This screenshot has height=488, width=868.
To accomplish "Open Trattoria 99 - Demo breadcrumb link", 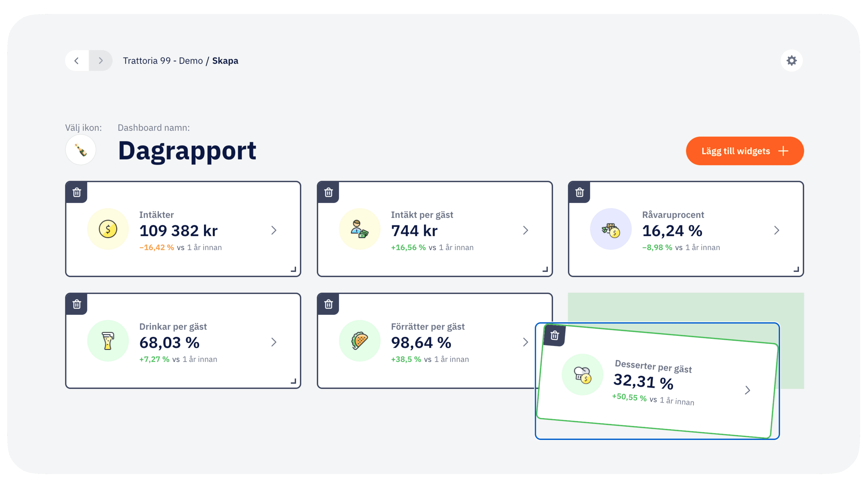I will (163, 61).
